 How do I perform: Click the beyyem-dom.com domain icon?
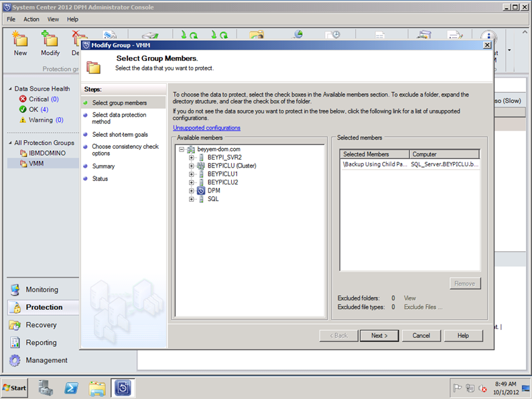coord(191,149)
